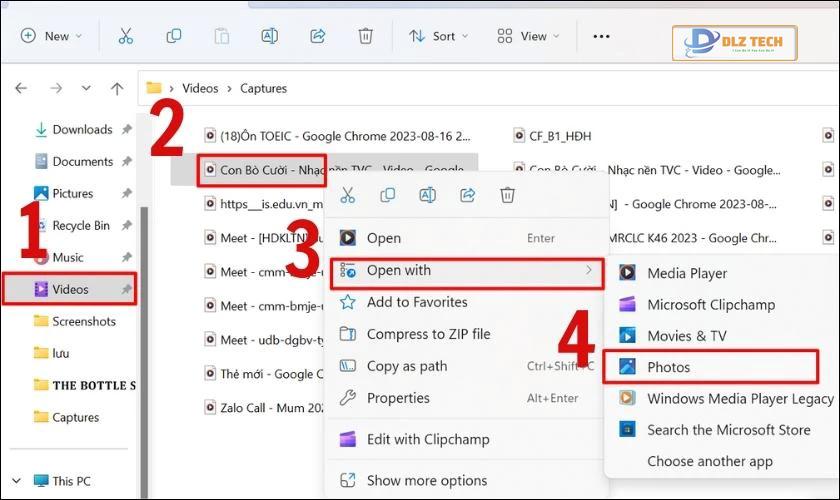Select Edit with Clipchamp
The image size is (840, 500).
tap(466, 439)
